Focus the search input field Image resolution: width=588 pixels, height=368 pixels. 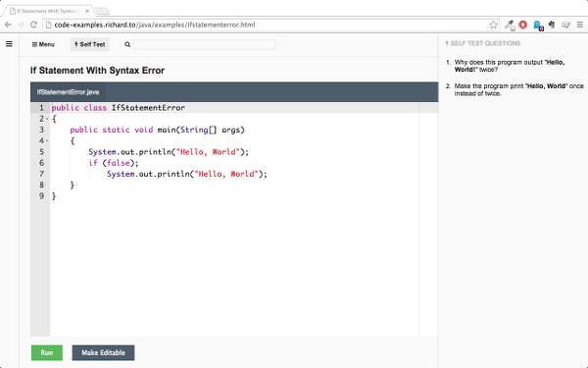(205, 44)
